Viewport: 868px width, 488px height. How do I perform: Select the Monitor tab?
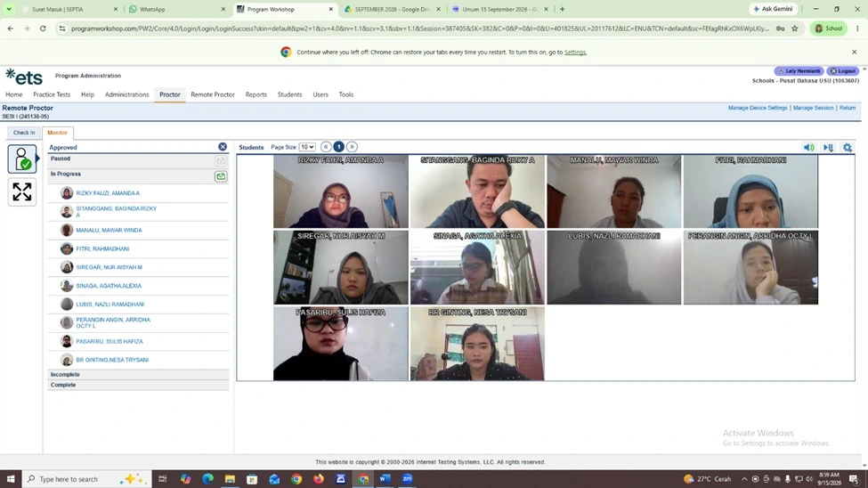(x=58, y=133)
